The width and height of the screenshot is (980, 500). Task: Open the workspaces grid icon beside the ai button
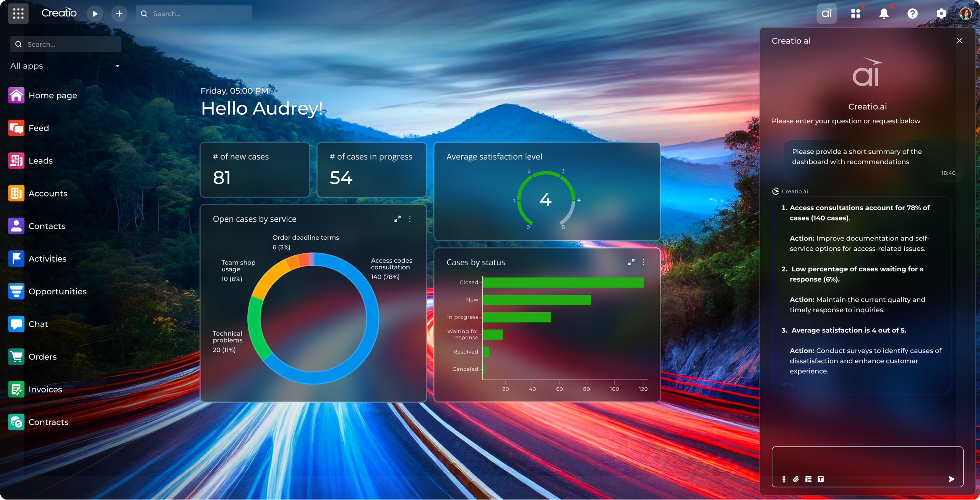[855, 13]
